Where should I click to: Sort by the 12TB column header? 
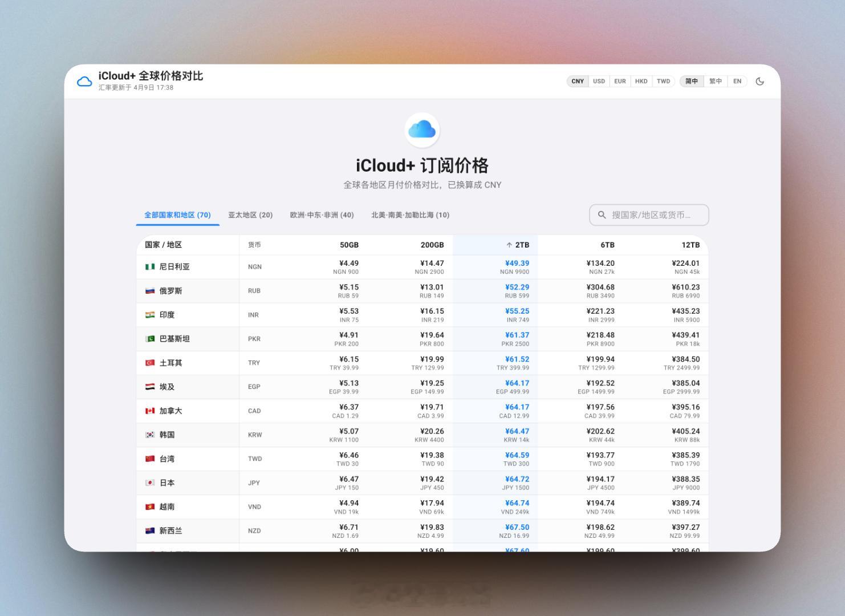tap(690, 245)
